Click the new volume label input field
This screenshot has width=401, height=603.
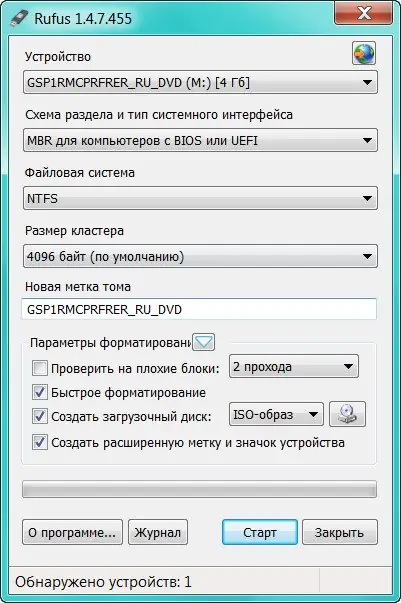point(199,309)
